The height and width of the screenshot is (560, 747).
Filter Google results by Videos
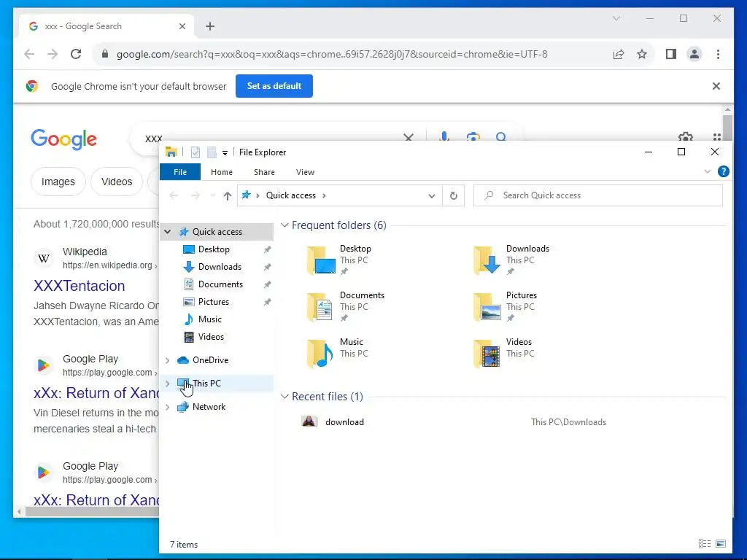117,182
